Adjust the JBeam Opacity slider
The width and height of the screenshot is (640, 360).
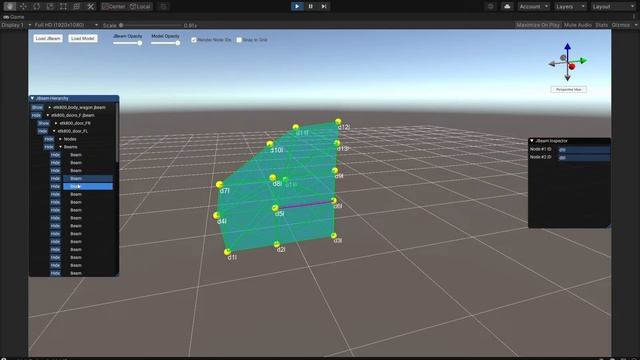click(128, 43)
